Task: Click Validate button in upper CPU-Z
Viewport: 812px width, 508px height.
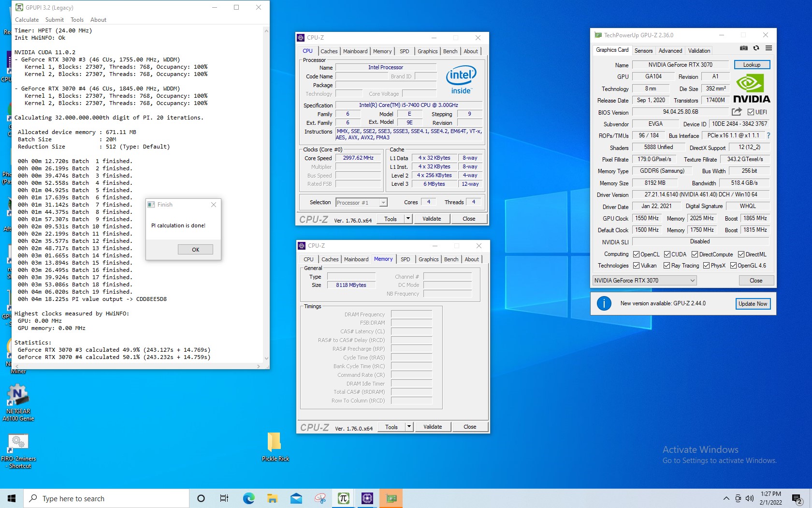Action: (x=432, y=219)
